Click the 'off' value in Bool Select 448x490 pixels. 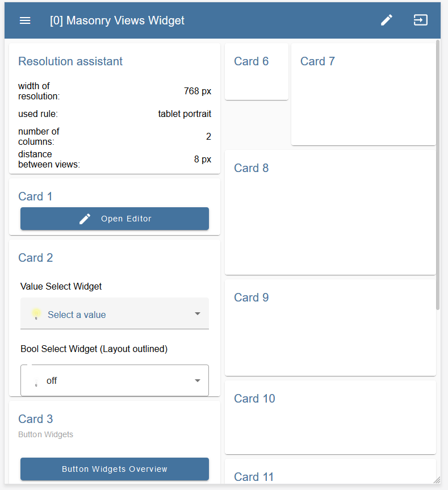click(52, 381)
